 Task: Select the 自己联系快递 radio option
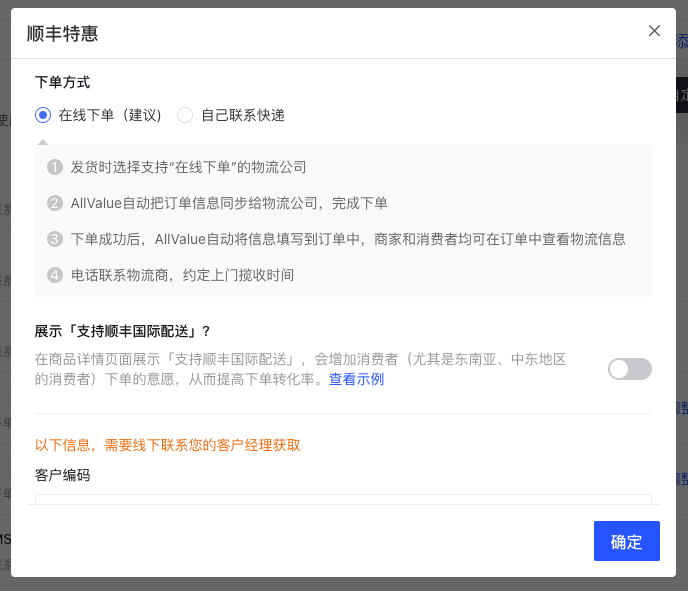point(185,115)
